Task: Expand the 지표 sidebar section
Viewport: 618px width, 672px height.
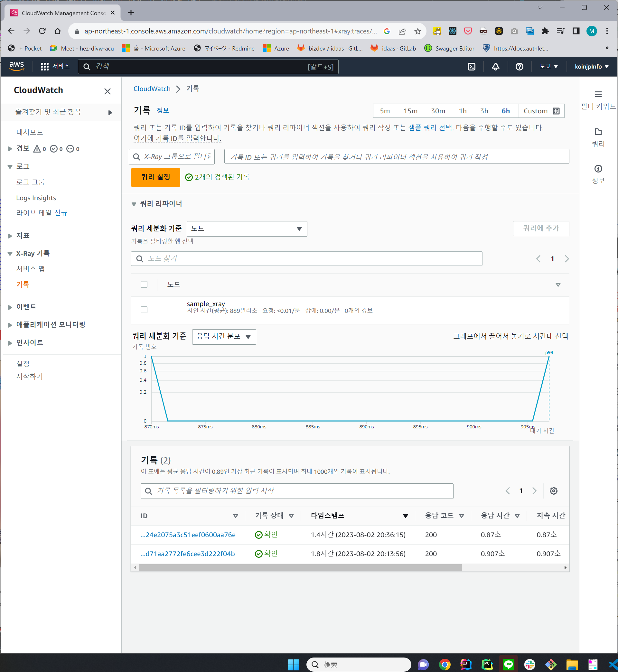Action: pyautogui.click(x=10, y=236)
